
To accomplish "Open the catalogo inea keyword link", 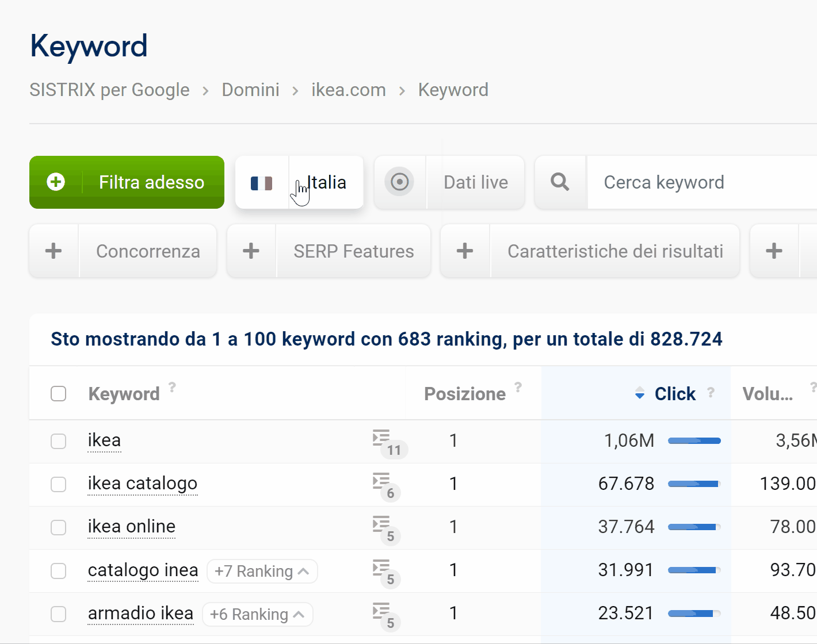I will [x=143, y=570].
